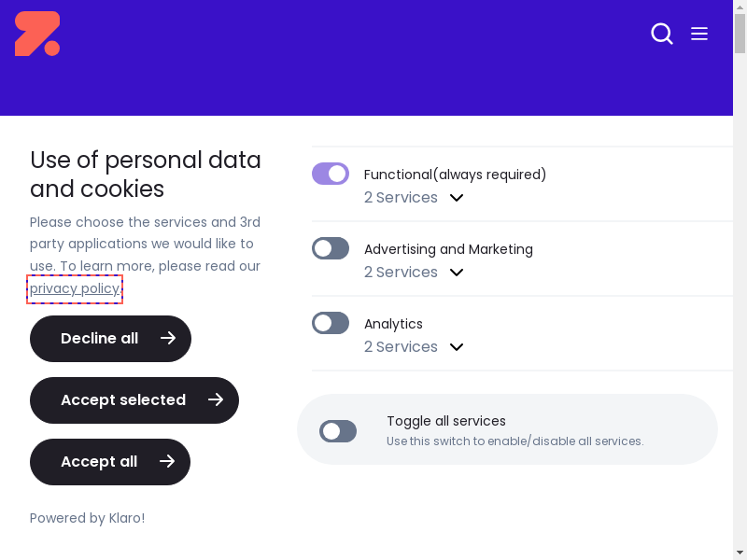Screen dimensions: 747x560
Task: Toggle the Functional always required switch
Action: point(331,174)
